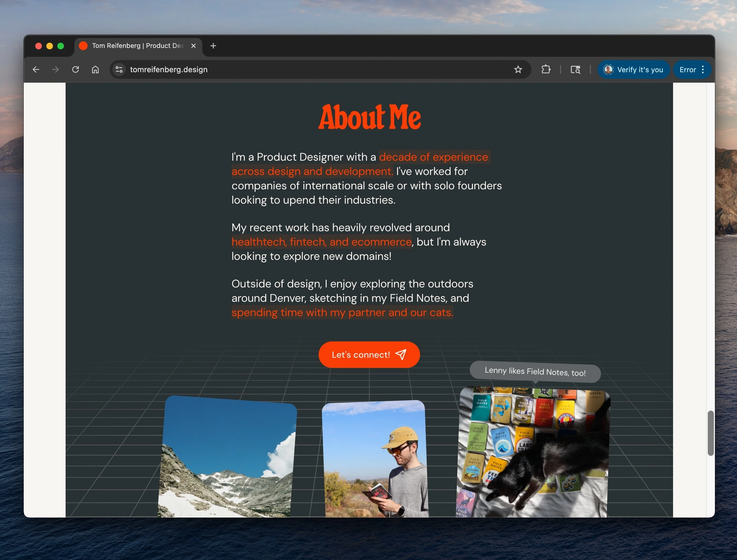This screenshot has height=560, width=737.
Task: Click the forward navigation arrow
Action: 56,69
